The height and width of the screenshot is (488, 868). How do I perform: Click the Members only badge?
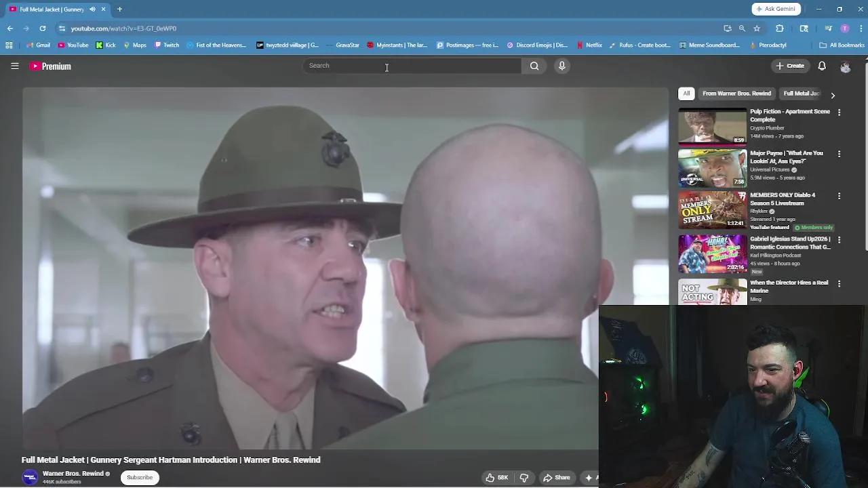point(814,228)
